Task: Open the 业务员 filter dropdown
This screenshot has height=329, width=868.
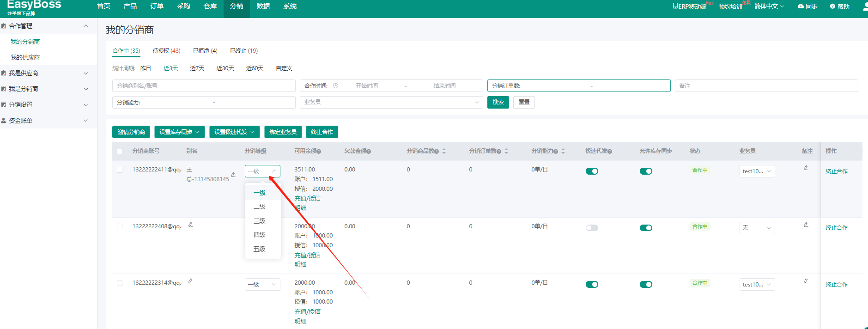Action: click(391, 102)
